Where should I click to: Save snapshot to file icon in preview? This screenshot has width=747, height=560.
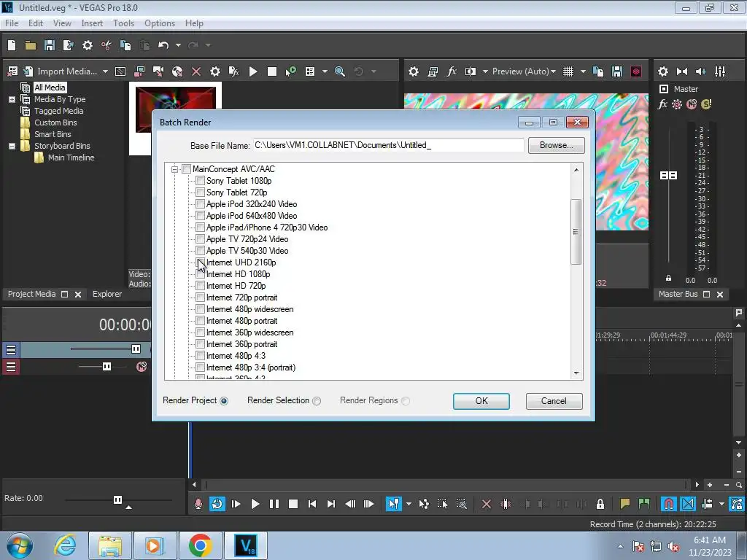(617, 71)
